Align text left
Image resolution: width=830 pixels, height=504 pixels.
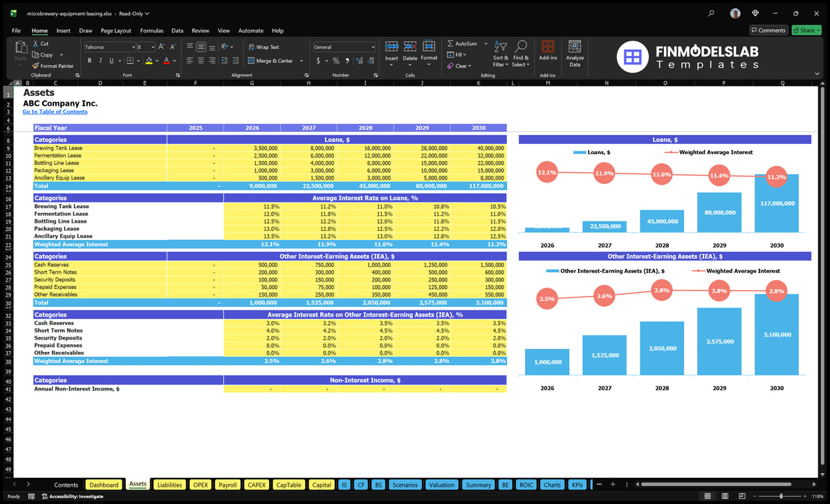click(x=190, y=61)
